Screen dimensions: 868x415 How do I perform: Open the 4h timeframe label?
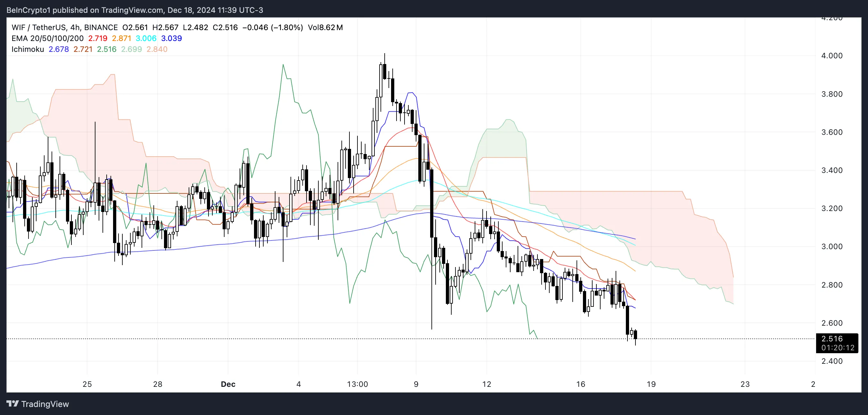click(x=75, y=27)
